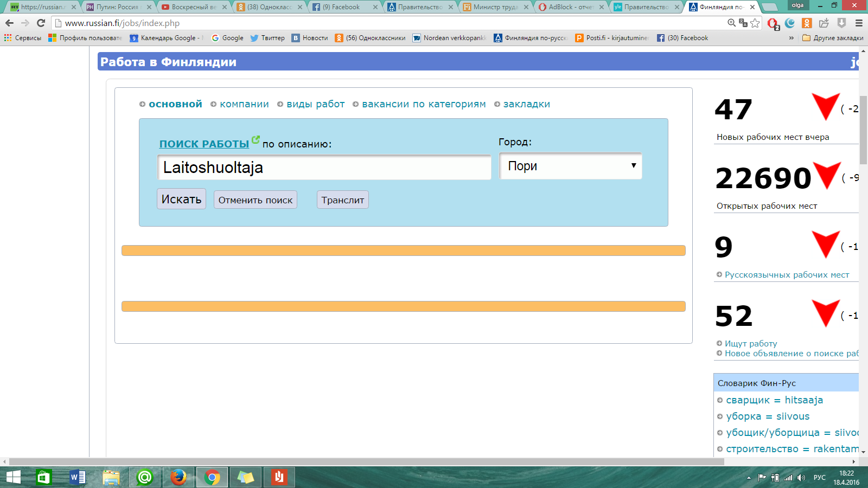The height and width of the screenshot is (488, 868).
Task: Switch to the компании tab
Action: [244, 104]
